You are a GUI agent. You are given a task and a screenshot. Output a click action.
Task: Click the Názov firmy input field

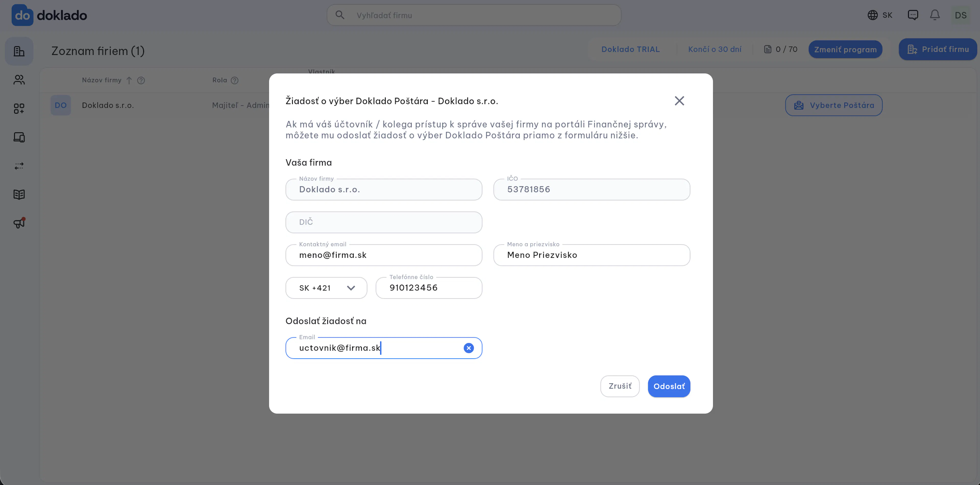(384, 189)
